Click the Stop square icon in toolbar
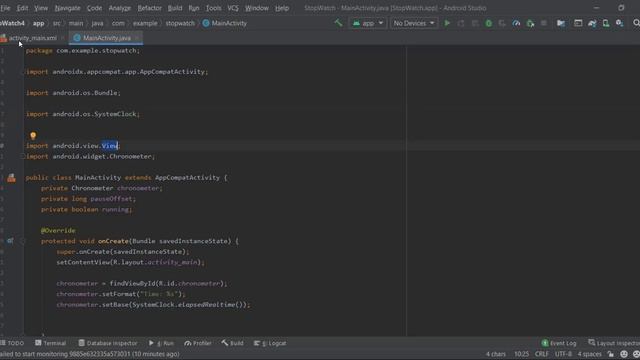 (x=544, y=23)
